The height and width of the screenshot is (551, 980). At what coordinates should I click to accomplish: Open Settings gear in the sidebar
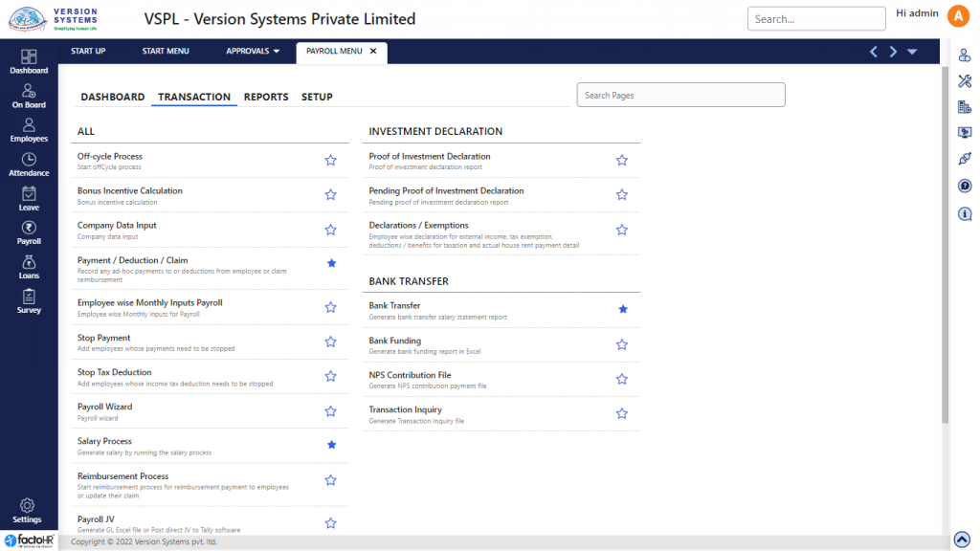click(x=28, y=510)
